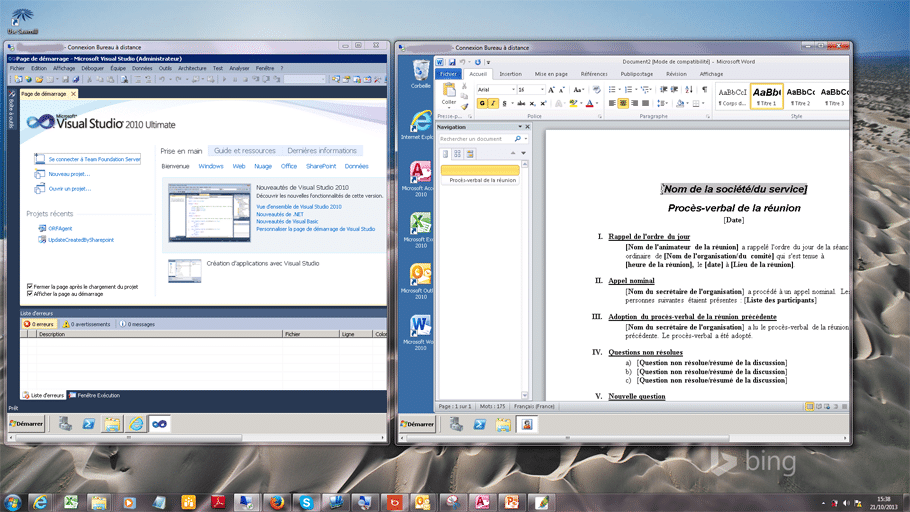This screenshot has height=512, width=910.
Task: Decrease paragraph indent in Word
Action: (663, 89)
